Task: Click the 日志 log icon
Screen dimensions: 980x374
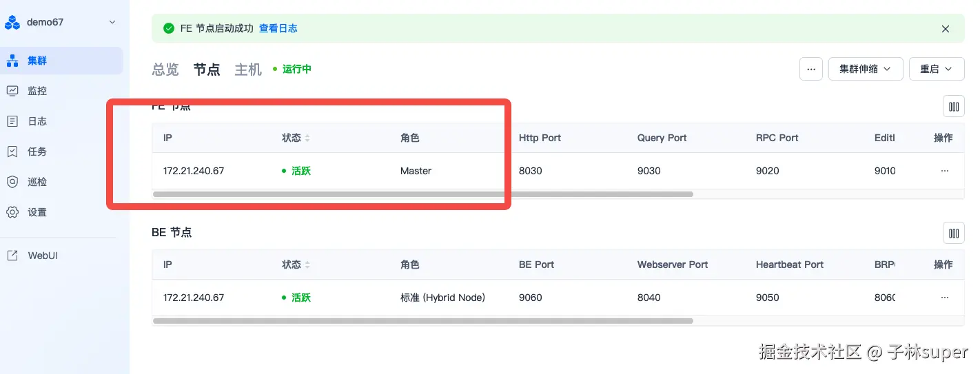Action: (12, 121)
